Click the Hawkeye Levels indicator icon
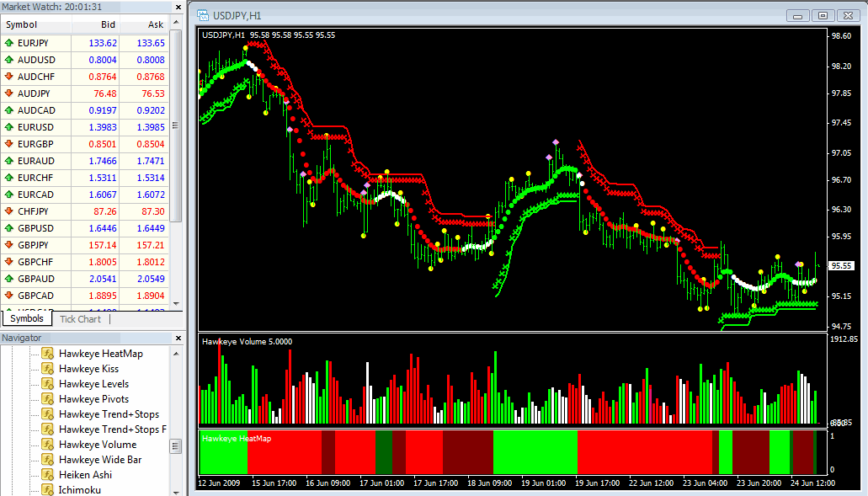This screenshot has width=868, height=496. point(48,384)
